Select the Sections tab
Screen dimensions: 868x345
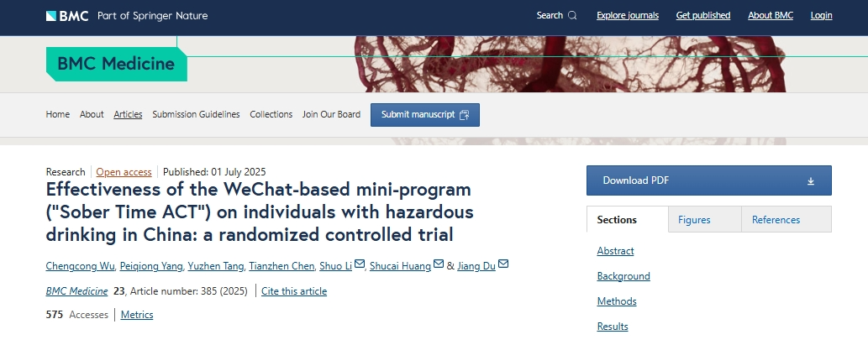617,220
